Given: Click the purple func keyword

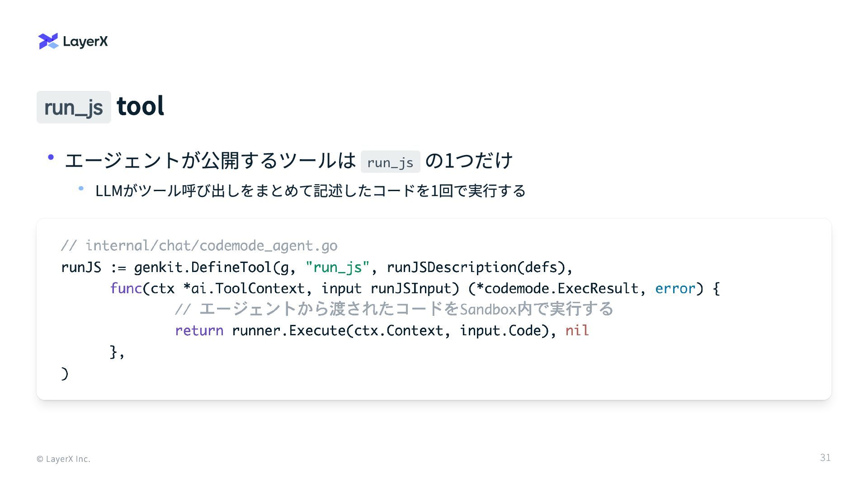Looking at the screenshot, I should point(126,288).
